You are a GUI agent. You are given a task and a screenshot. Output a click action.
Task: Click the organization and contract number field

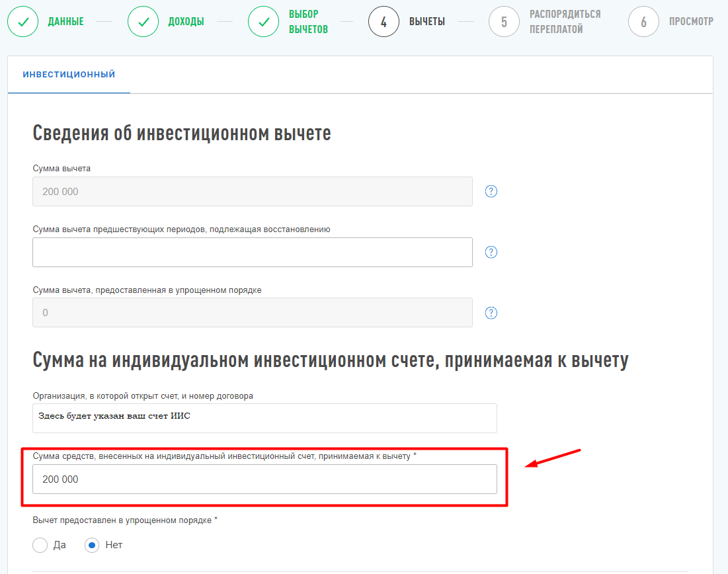tap(264, 418)
